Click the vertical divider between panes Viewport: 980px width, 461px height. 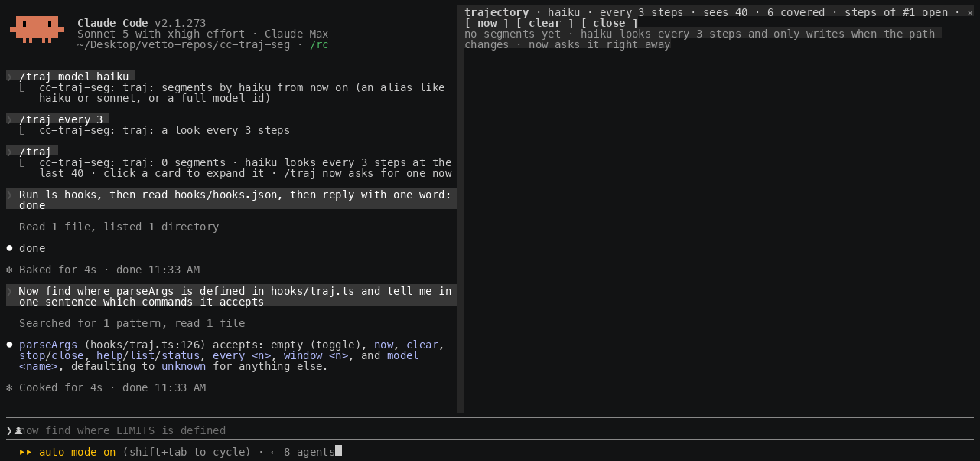[x=461, y=208]
